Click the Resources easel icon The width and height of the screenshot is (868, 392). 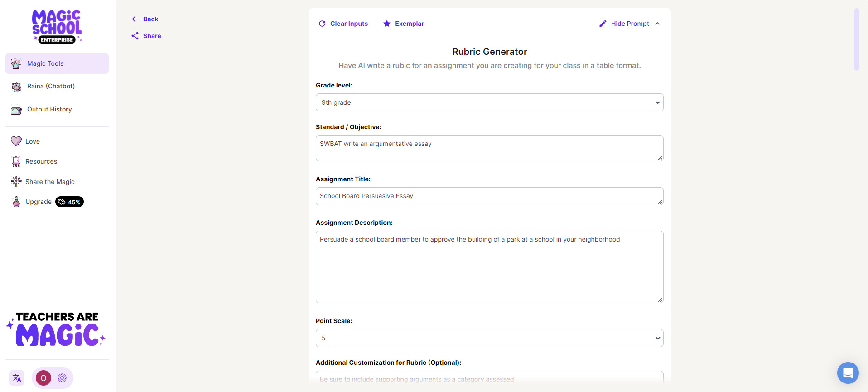[x=16, y=161]
